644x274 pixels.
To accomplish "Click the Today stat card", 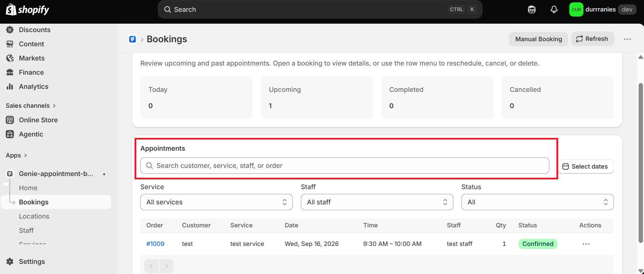I will tap(196, 98).
